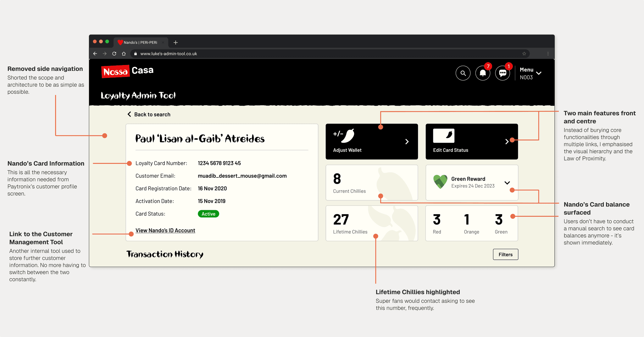Click the Red reward count 3
The image size is (644, 337).
pyautogui.click(x=437, y=220)
